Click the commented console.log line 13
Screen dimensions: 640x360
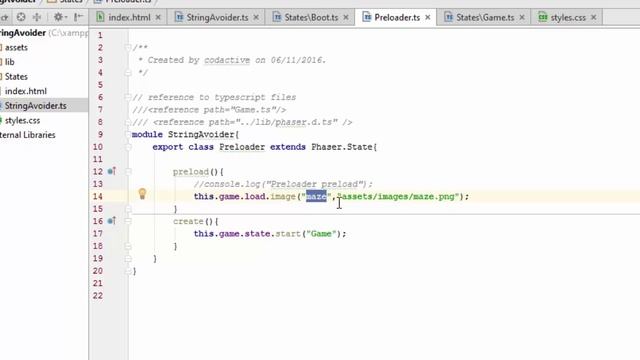point(283,184)
